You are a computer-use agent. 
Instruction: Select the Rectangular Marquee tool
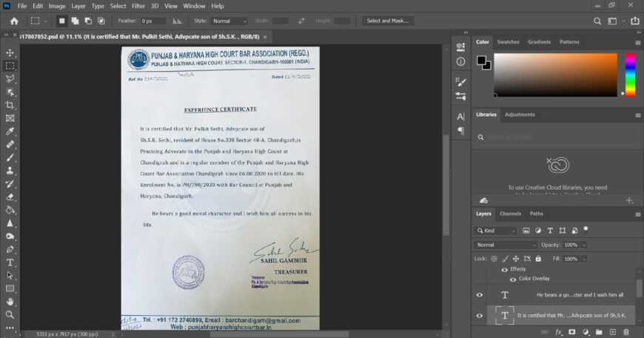coord(10,66)
